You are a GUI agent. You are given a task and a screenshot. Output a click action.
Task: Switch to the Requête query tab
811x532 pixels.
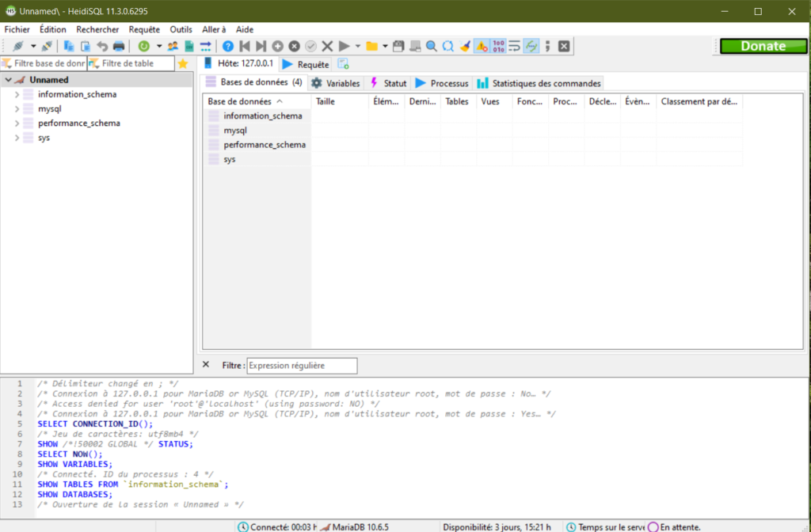point(307,64)
